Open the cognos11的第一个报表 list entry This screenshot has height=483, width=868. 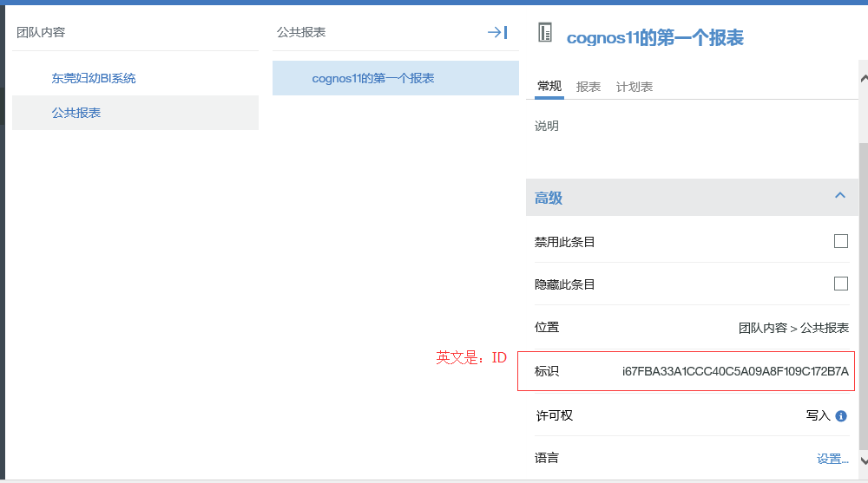click(x=395, y=78)
